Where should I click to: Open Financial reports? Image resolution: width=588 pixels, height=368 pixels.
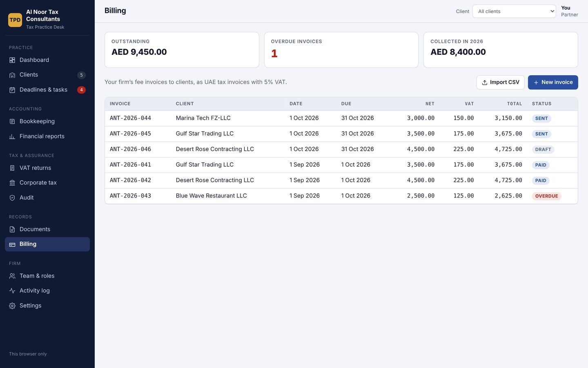[x=47, y=137]
